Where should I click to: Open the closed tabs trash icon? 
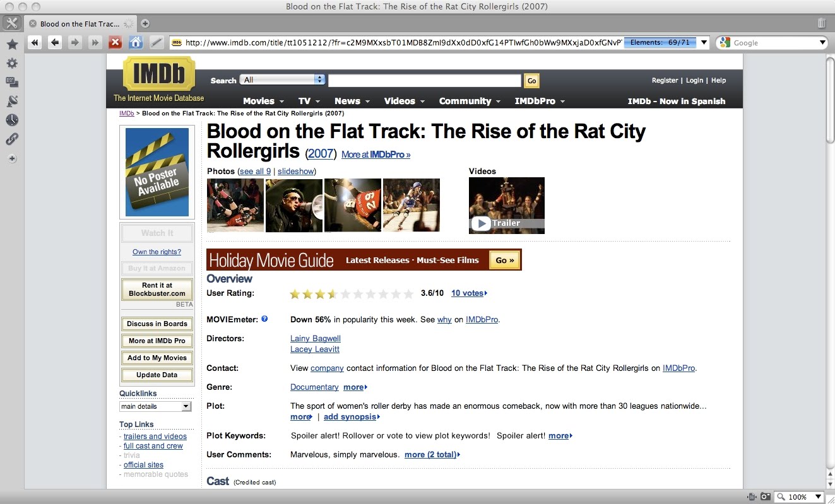tap(821, 23)
